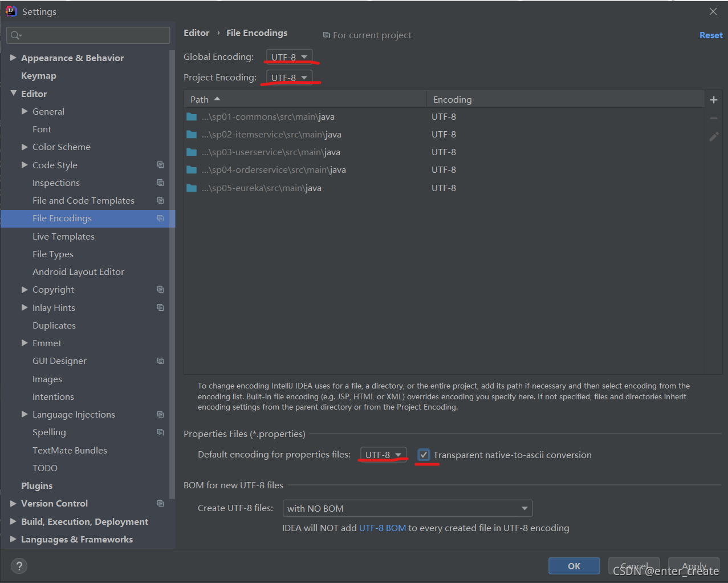728x583 pixels.
Task: Click project icon next to File and Code Templates
Action: (x=160, y=200)
